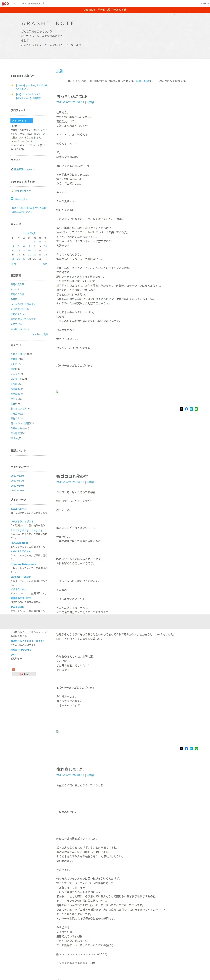Image resolution: width=210 pixels, height=980 pixels.
Task: Open the テレビ category
Action: click(x=14, y=364)
